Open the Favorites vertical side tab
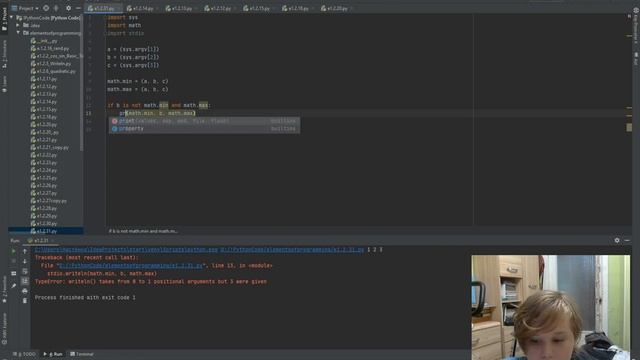The width and height of the screenshot is (640, 360). (4, 288)
